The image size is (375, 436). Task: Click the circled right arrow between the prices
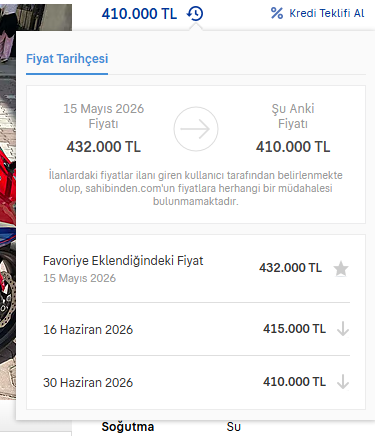coord(196,129)
